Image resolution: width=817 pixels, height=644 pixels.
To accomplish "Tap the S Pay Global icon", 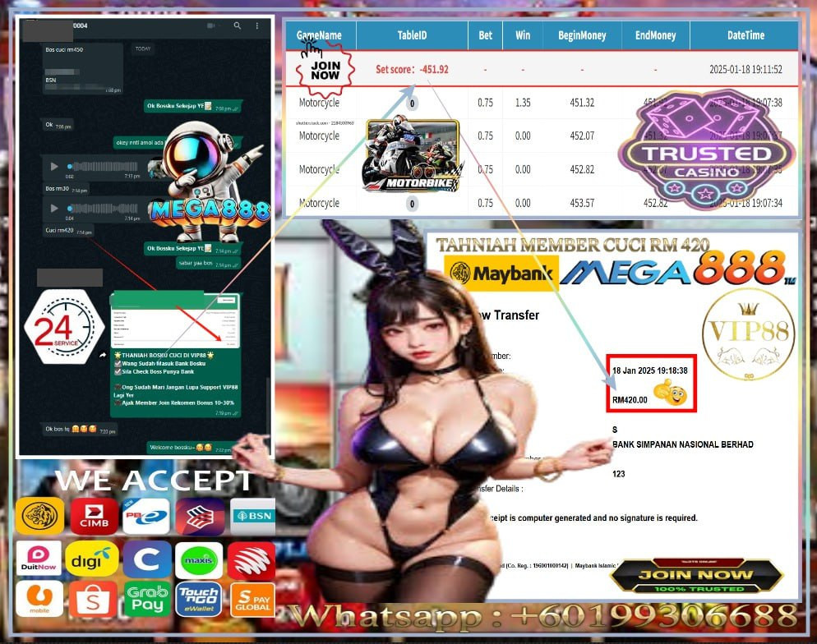I will pyautogui.click(x=252, y=599).
